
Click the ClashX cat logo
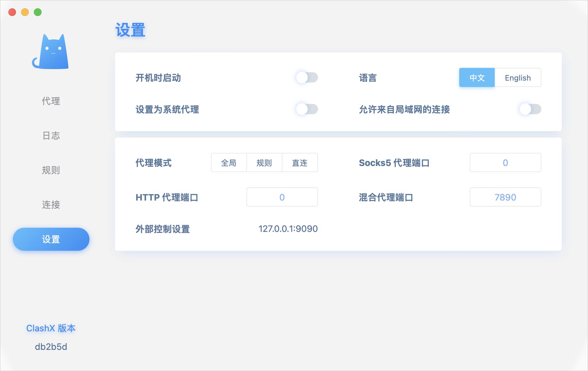coord(50,52)
